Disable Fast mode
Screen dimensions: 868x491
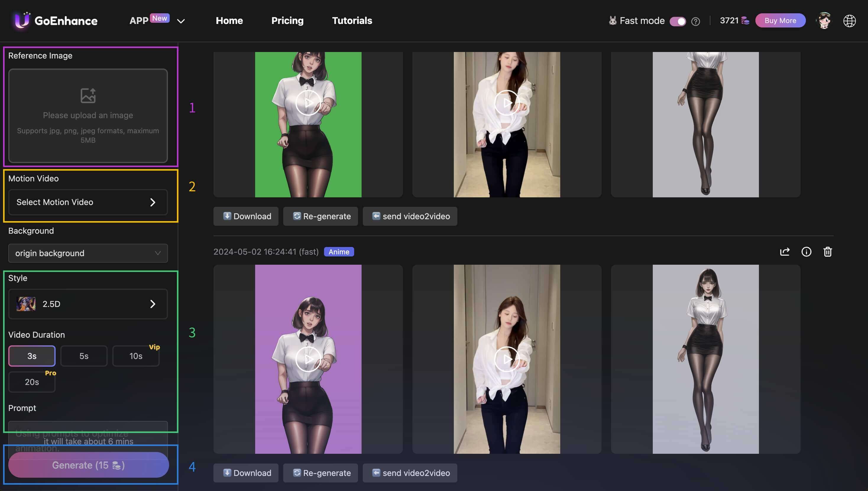(x=678, y=21)
